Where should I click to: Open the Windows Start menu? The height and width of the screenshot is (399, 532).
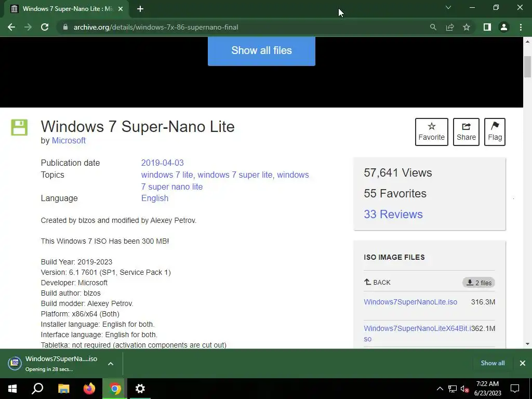click(x=12, y=389)
